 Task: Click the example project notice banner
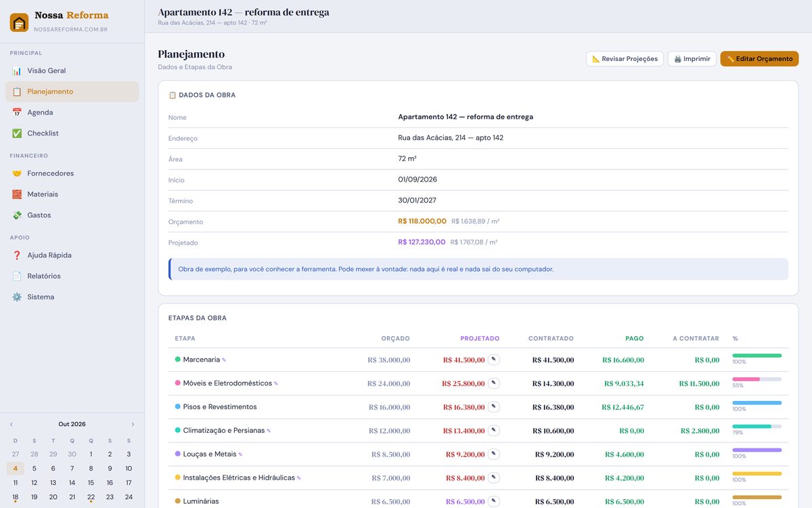click(478, 269)
